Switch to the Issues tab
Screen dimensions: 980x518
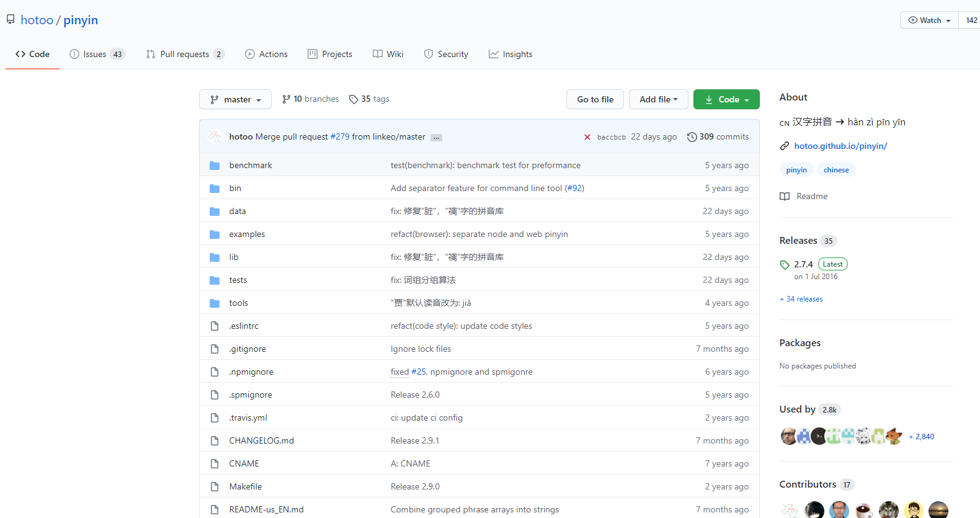tap(97, 55)
